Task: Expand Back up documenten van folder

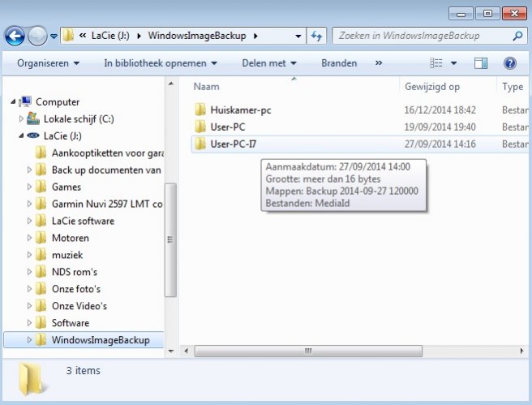Action: tap(29, 170)
